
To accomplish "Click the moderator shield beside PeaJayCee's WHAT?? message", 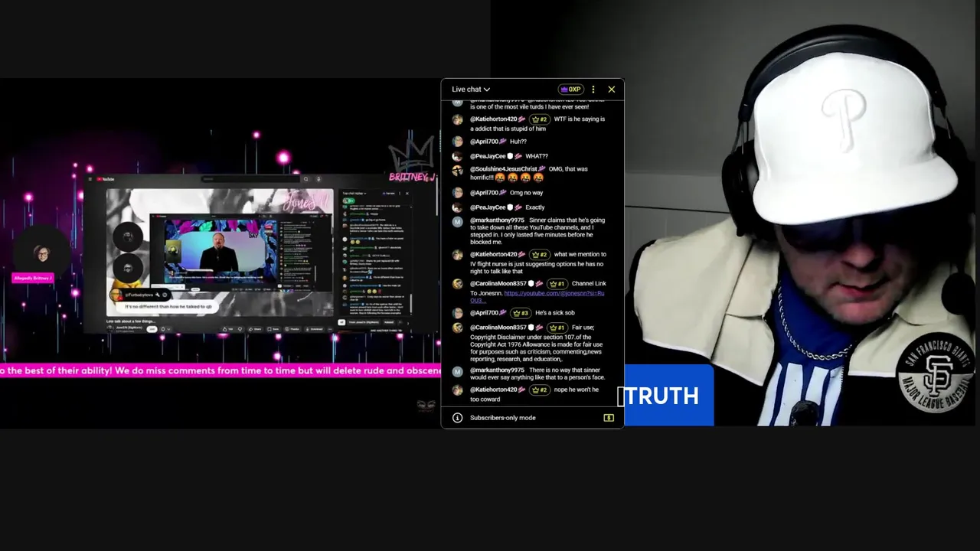I will tap(510, 156).
